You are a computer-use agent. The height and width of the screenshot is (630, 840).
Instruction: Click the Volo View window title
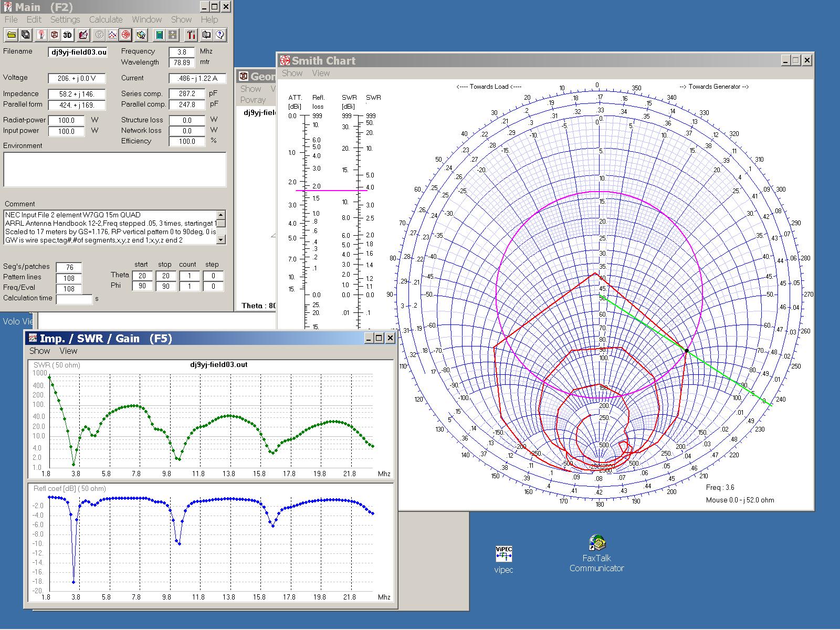click(18, 321)
